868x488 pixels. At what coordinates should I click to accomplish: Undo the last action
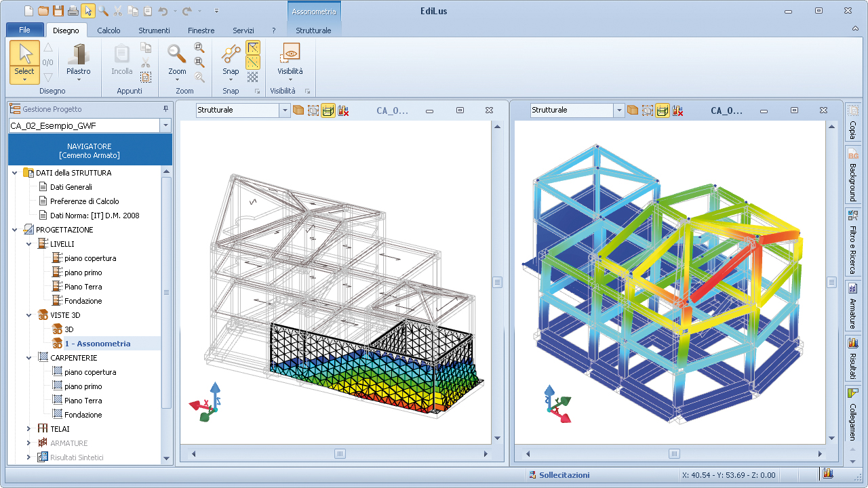(163, 10)
